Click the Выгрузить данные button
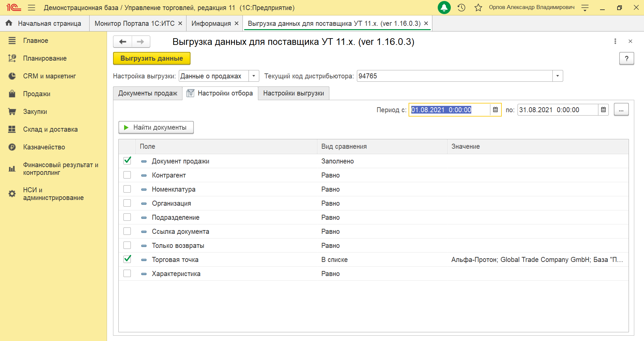The image size is (644, 341). [152, 58]
